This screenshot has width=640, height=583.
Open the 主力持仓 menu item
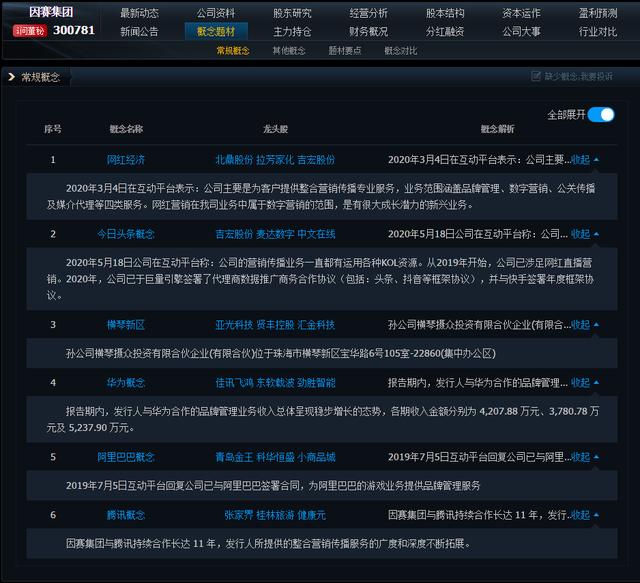click(292, 31)
